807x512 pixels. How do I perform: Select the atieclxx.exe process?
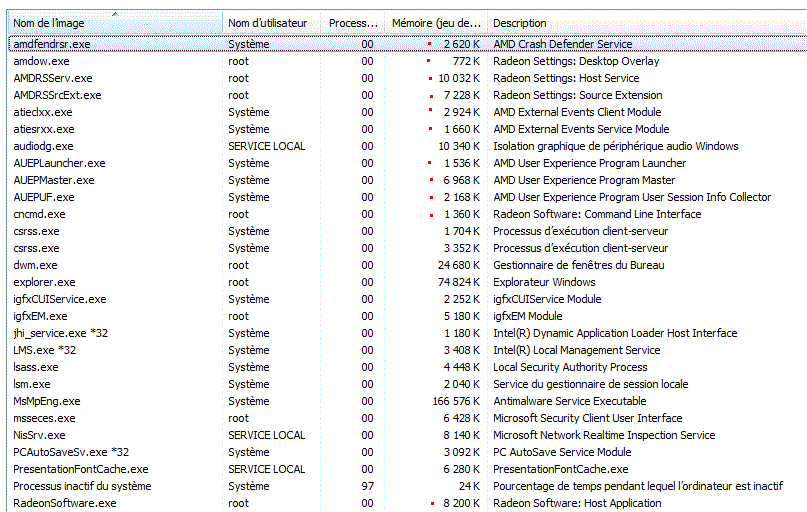(43, 112)
